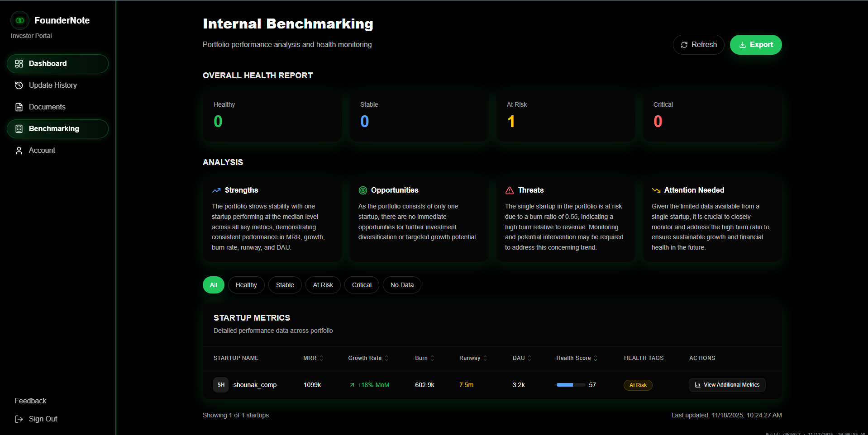
Task: Sort by Growth Rate column arrows
Action: point(386,358)
